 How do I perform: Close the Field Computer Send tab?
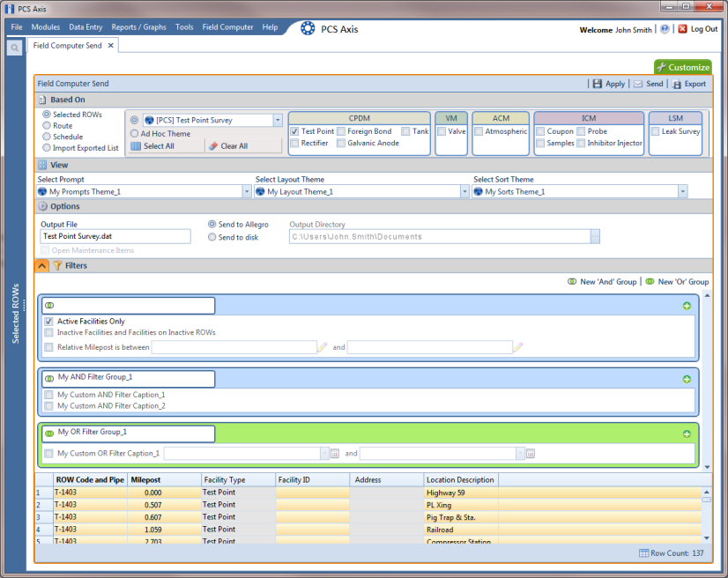coord(110,46)
